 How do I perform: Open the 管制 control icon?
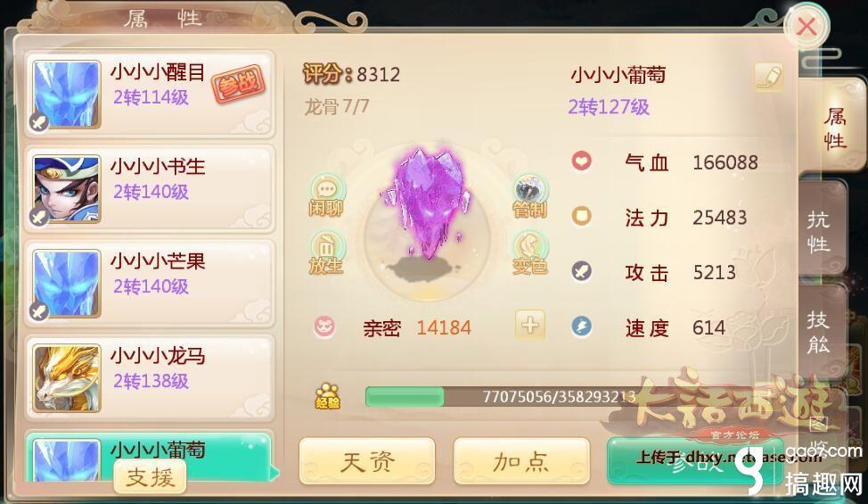pos(530,196)
